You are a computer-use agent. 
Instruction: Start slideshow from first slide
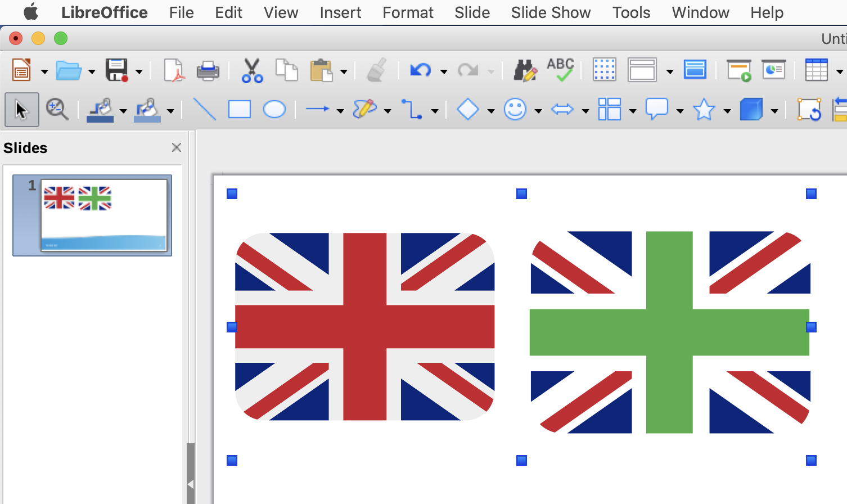pyautogui.click(x=739, y=70)
